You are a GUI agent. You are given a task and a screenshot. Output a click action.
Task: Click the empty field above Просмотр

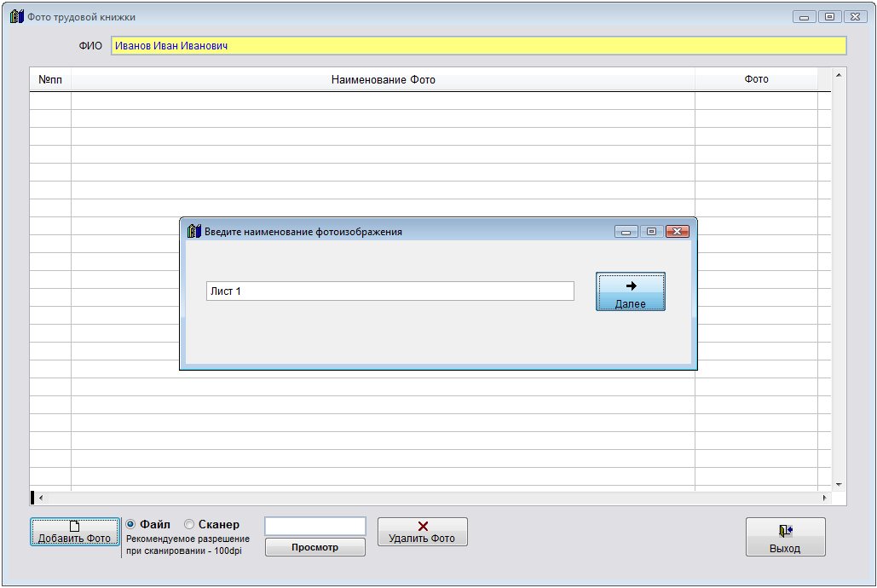point(314,526)
